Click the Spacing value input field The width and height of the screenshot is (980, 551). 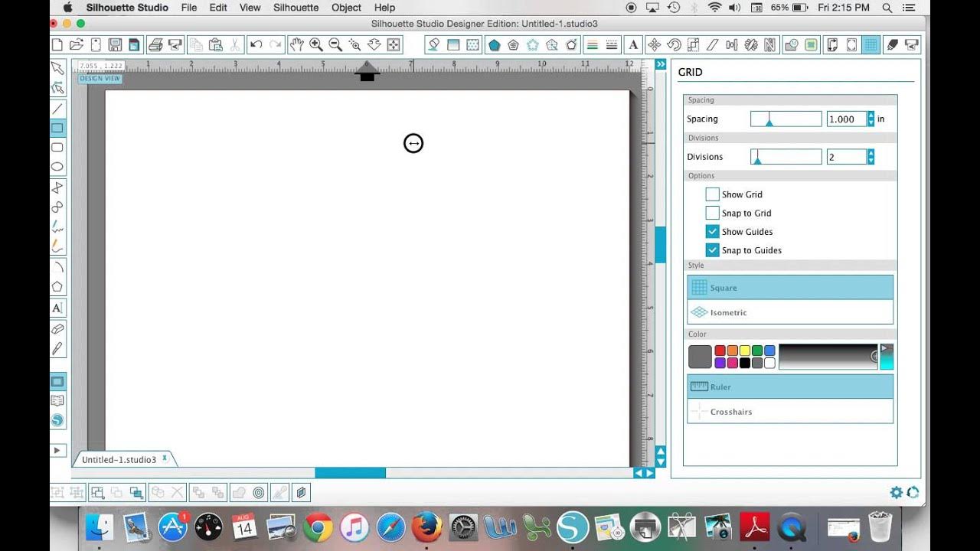point(846,119)
